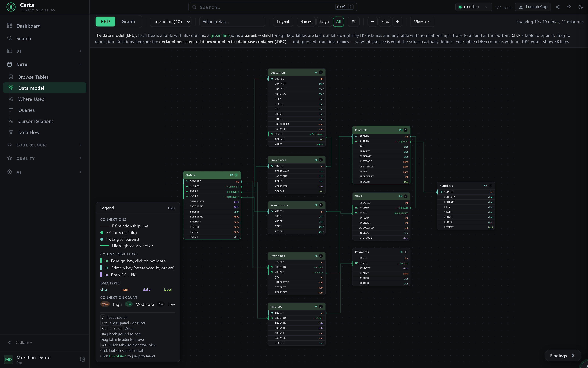588x368 pixels.
Task: Open the meridian project selector dropdown
Action: coord(473,7)
